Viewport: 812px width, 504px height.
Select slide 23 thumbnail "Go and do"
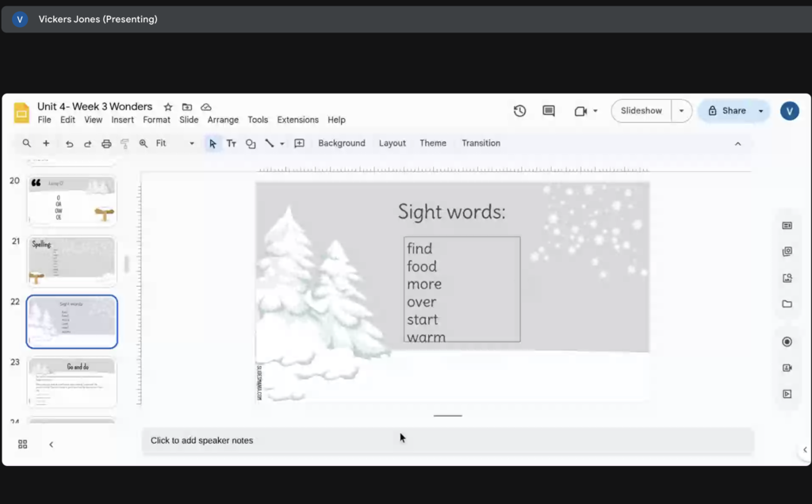(x=72, y=382)
